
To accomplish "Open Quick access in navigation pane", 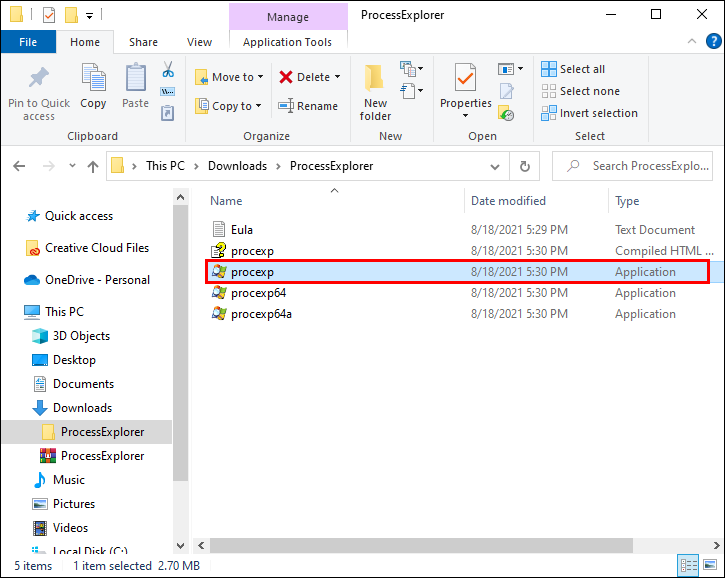I will pyautogui.click(x=79, y=216).
